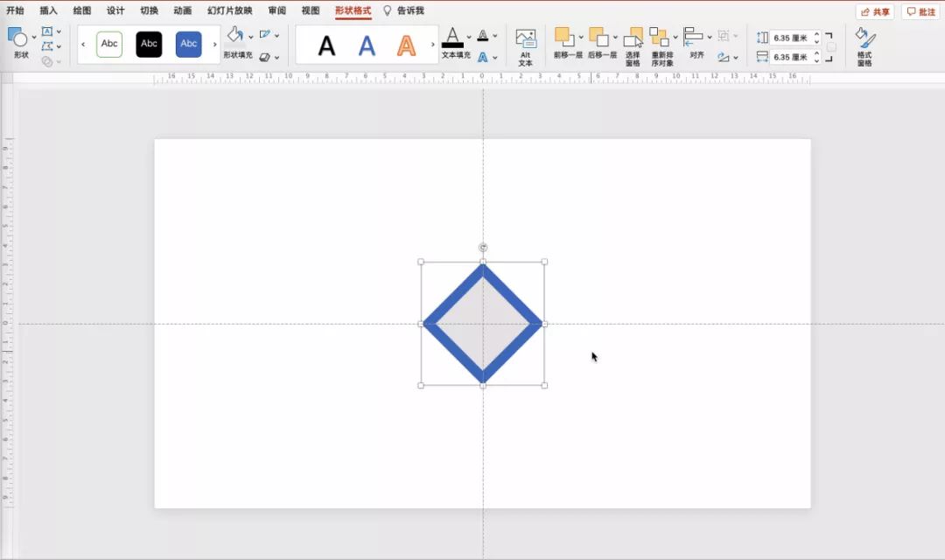Expand the shape outline dropdown arrow
This screenshot has height=560, width=945.
click(x=276, y=36)
